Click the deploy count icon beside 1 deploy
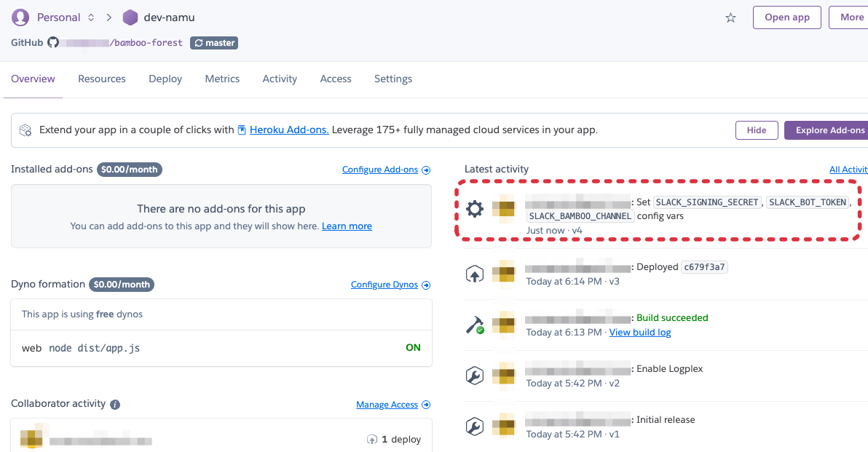 pyautogui.click(x=372, y=440)
